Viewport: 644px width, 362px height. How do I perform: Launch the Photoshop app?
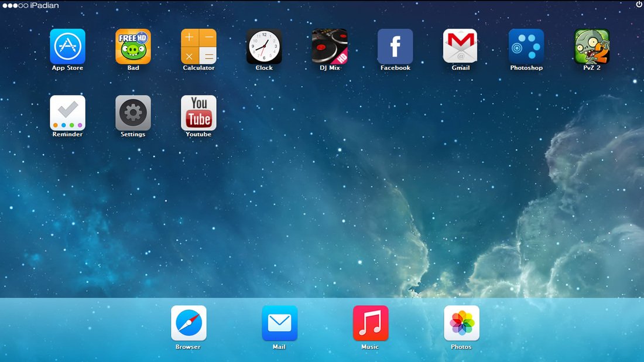coord(526,46)
